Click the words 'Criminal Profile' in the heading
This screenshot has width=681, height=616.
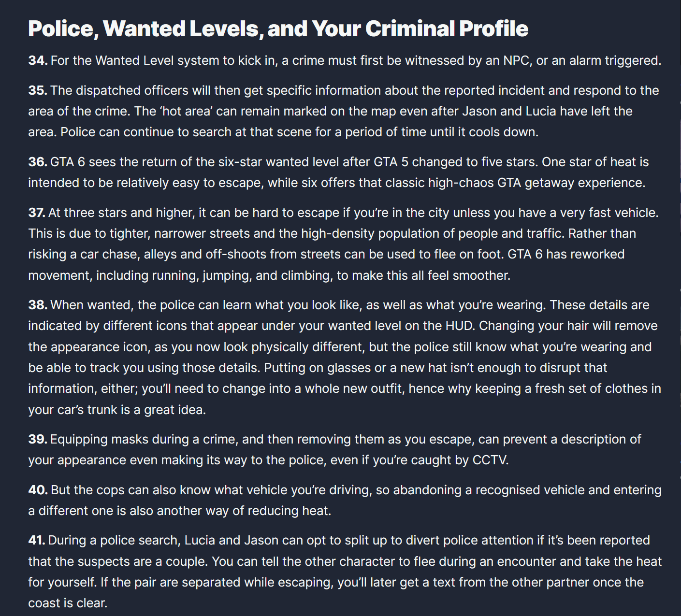(447, 29)
